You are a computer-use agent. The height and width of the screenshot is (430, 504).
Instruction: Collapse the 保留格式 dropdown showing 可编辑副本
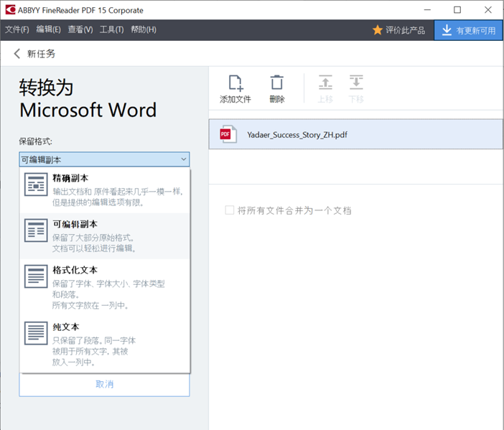coord(105,159)
